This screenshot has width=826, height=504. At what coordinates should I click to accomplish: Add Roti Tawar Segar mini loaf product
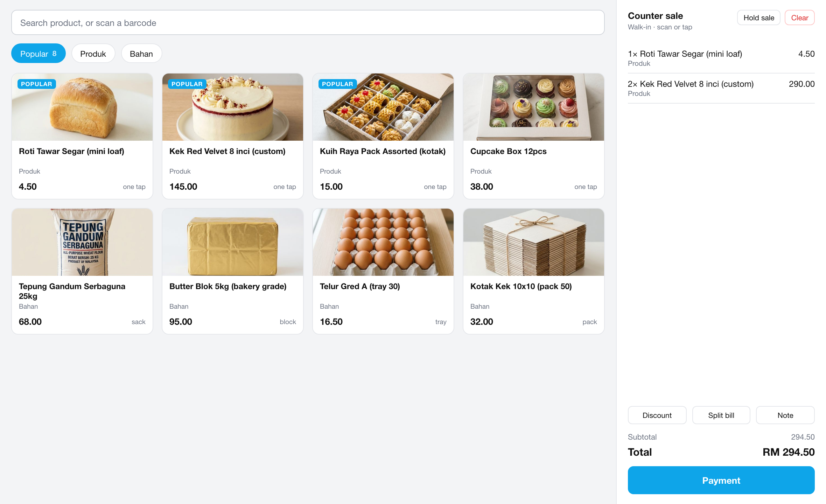pos(82,136)
